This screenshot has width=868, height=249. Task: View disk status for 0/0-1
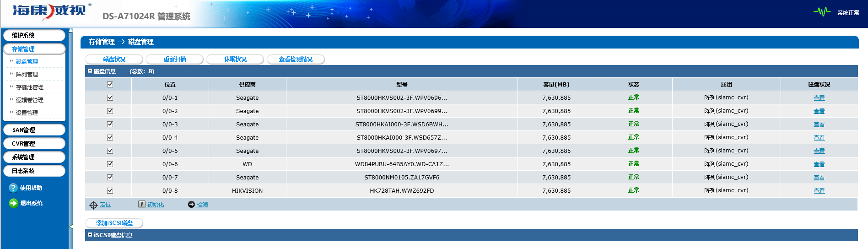coord(819,98)
